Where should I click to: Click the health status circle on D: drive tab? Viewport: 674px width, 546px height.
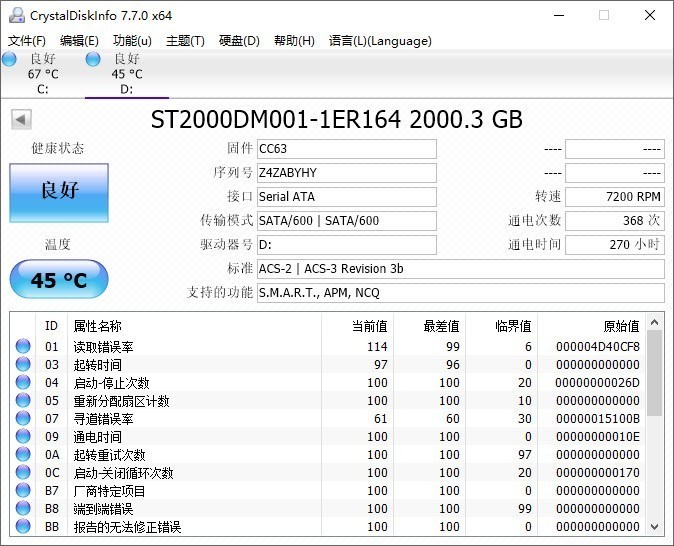[x=93, y=59]
